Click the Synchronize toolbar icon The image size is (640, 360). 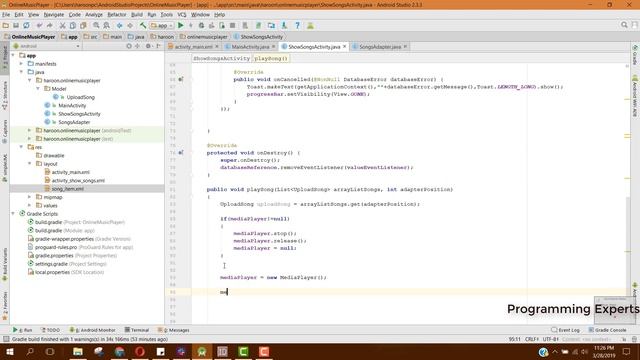pyautogui.click(x=26, y=25)
